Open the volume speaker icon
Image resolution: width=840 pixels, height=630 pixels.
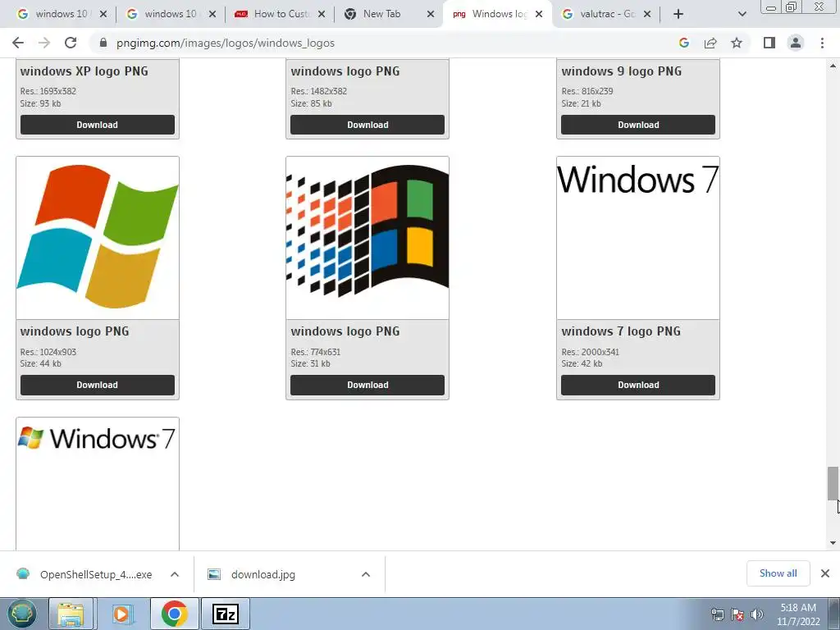click(757, 614)
